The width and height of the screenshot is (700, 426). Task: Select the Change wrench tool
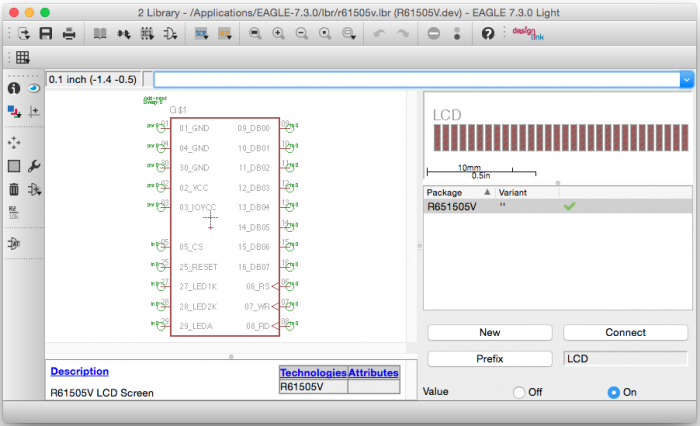(34, 166)
